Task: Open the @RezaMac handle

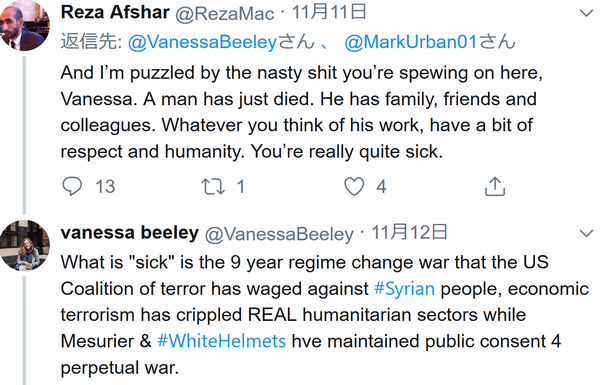Action: point(225,14)
